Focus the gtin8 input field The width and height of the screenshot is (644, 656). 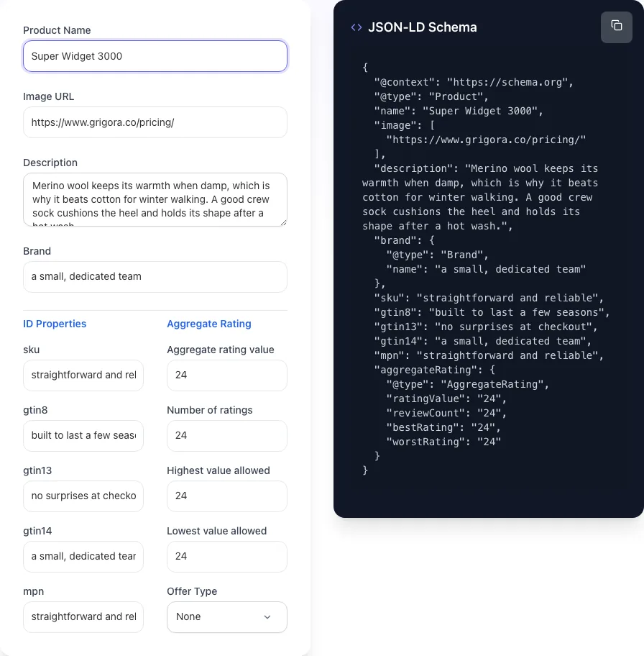click(x=83, y=435)
